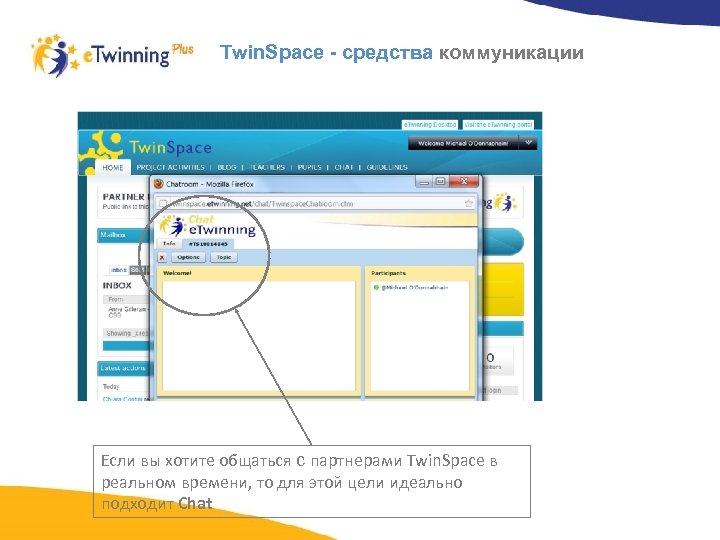Screen dimensions: 720x540
Task: Click the Options button in chat
Action: click(188, 257)
